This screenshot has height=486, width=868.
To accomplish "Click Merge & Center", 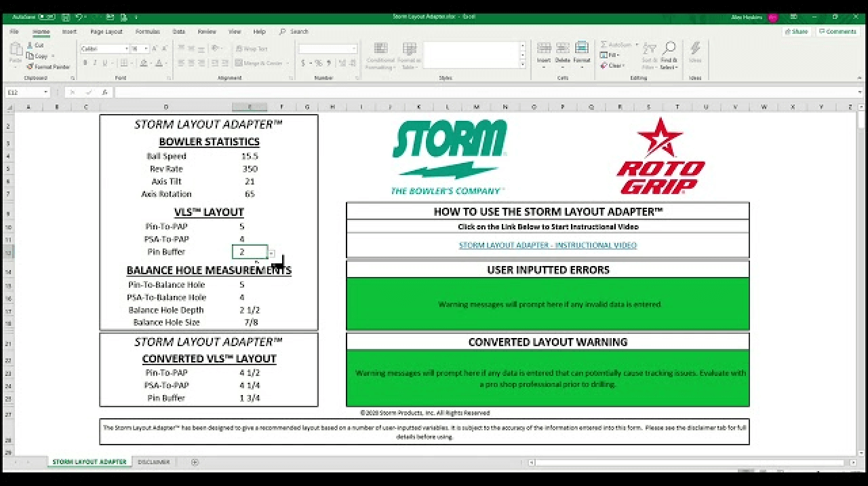I will [x=258, y=63].
